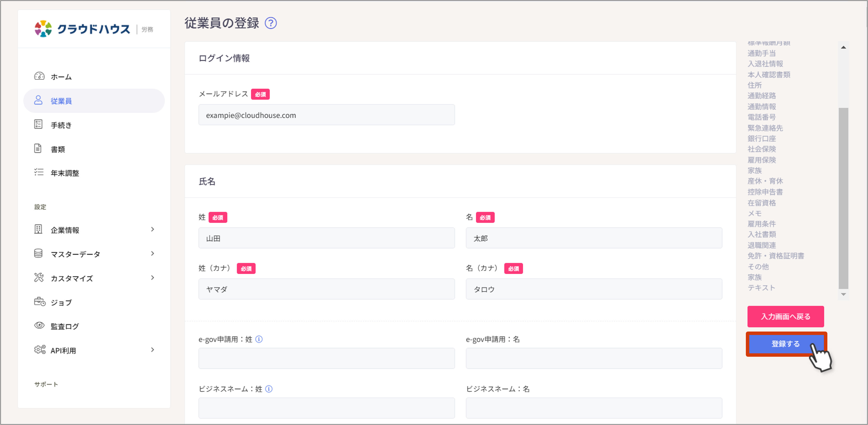The image size is (868, 425).
Task: Click the help question mark icon beside 従業員の登録
Action: click(x=270, y=23)
